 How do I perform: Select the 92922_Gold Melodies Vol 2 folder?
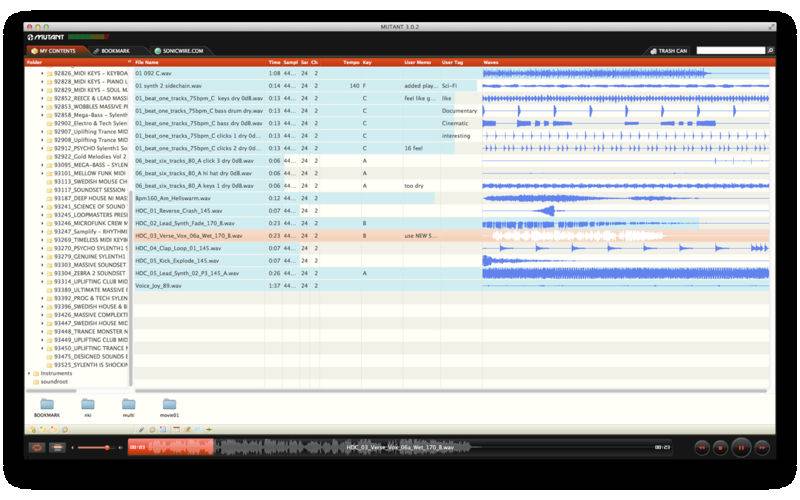90,157
